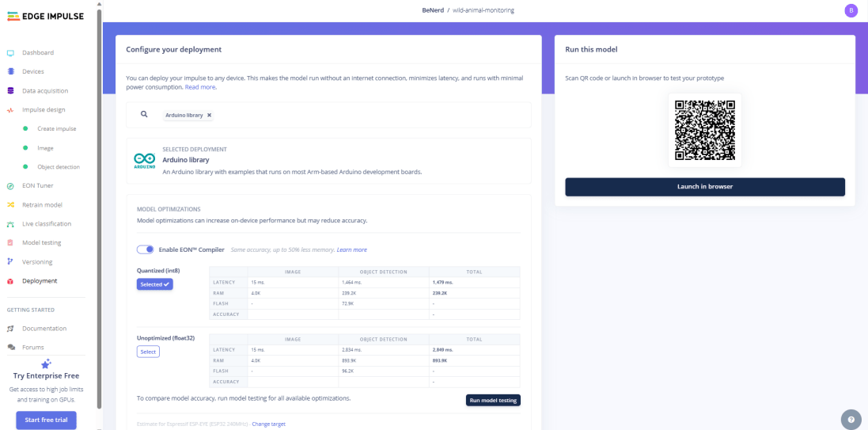Go to Data acquisition page
Screen dimensions: 868x430
tap(45, 91)
